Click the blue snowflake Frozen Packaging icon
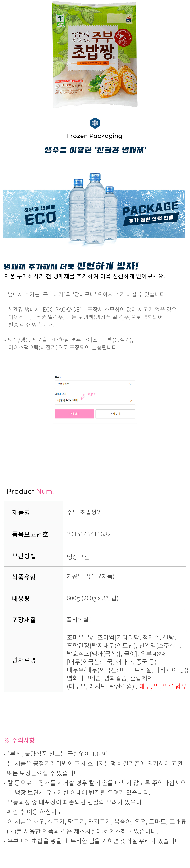 point(95,123)
